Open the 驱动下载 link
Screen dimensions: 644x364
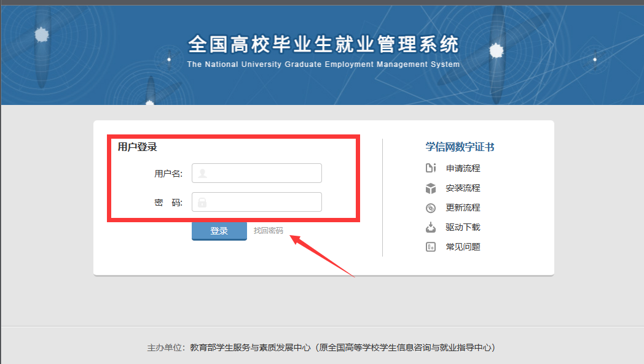click(x=463, y=227)
